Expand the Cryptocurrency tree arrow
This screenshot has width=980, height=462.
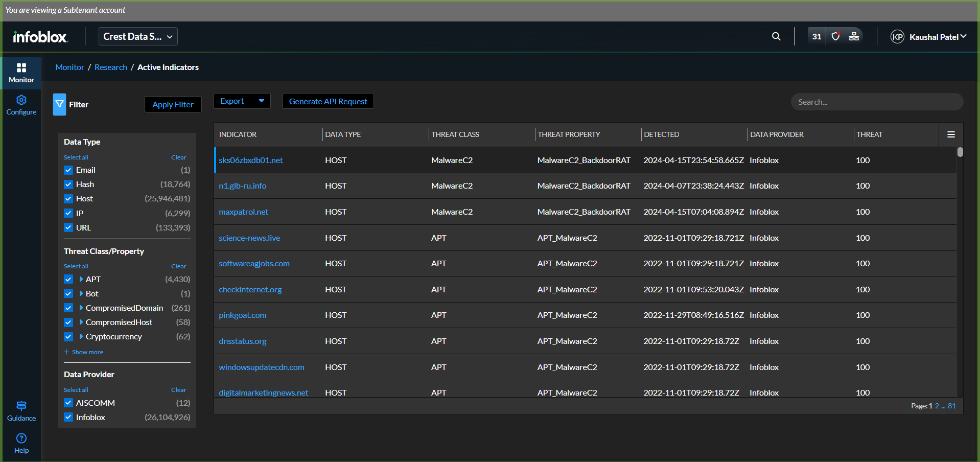[81, 337]
